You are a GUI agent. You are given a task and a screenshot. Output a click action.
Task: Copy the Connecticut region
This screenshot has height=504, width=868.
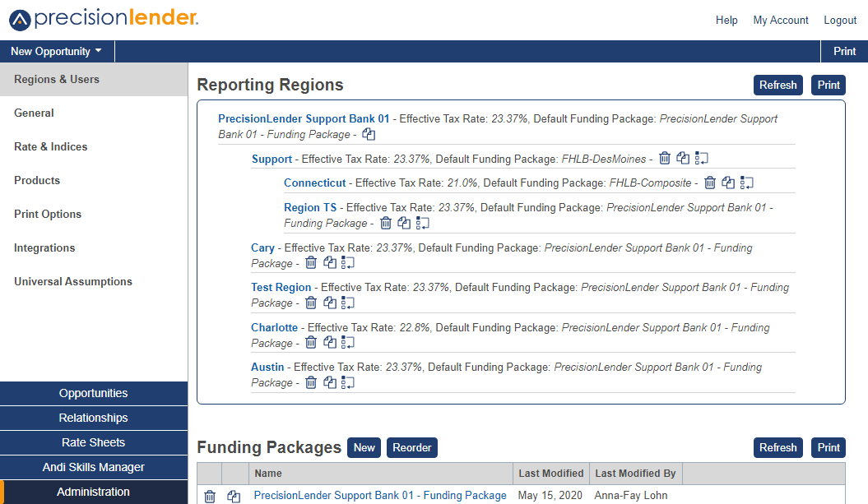coord(728,183)
